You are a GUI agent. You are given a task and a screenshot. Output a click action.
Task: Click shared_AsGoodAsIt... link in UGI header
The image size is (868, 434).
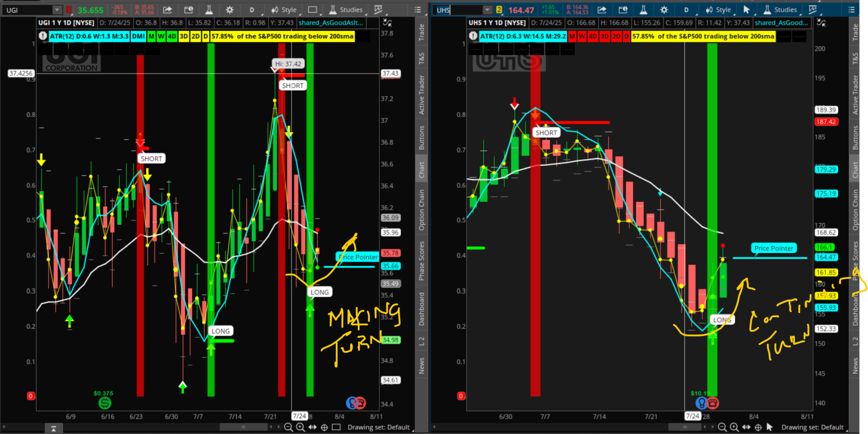coord(331,22)
